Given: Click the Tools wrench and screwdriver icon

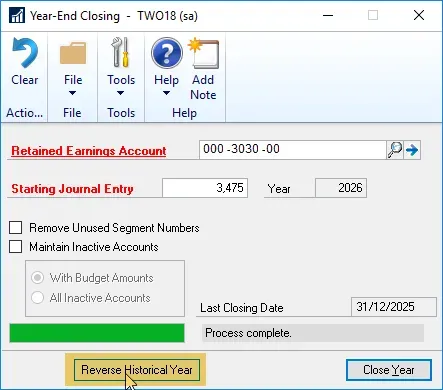Looking at the screenshot, I should (121, 52).
